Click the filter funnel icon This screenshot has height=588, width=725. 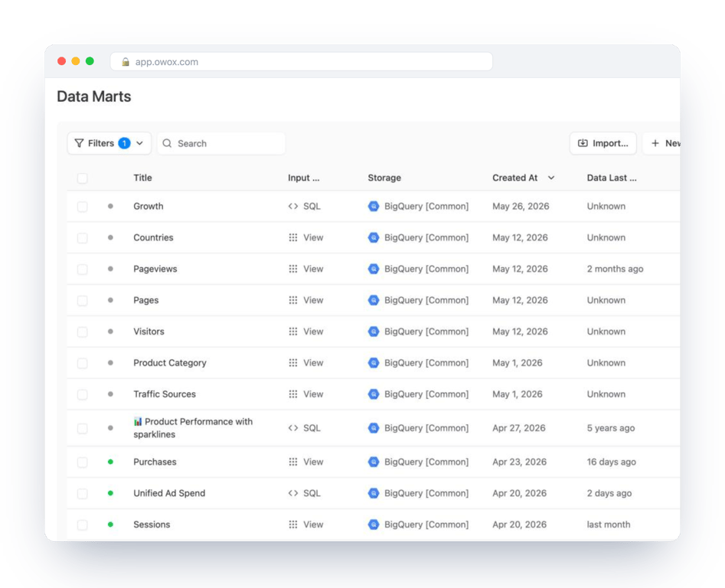pyautogui.click(x=79, y=143)
